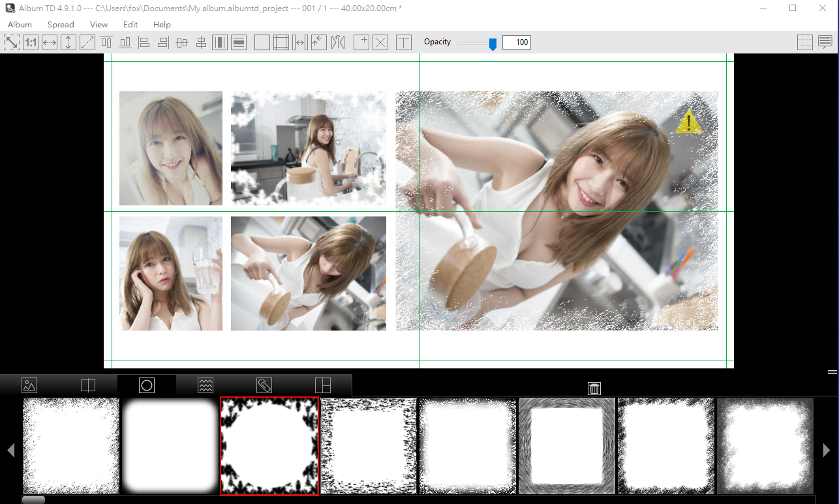The width and height of the screenshot is (839, 504).
Task: Open the Spread menu
Action: pyautogui.click(x=61, y=24)
